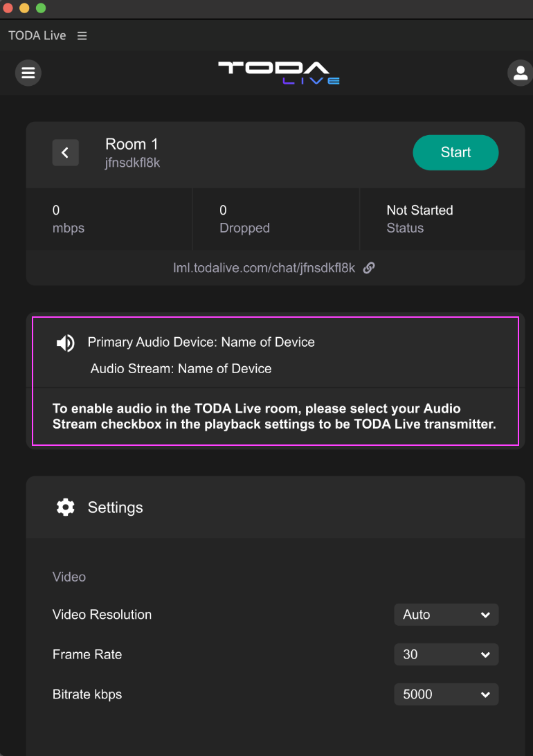Image resolution: width=533 pixels, height=756 pixels.
Task: Click the Video Resolution label
Action: coord(102,615)
